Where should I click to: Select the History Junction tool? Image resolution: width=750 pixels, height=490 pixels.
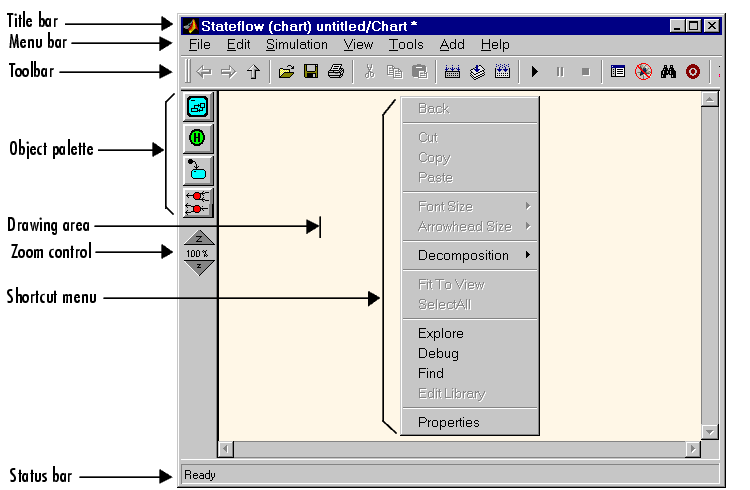(198, 138)
